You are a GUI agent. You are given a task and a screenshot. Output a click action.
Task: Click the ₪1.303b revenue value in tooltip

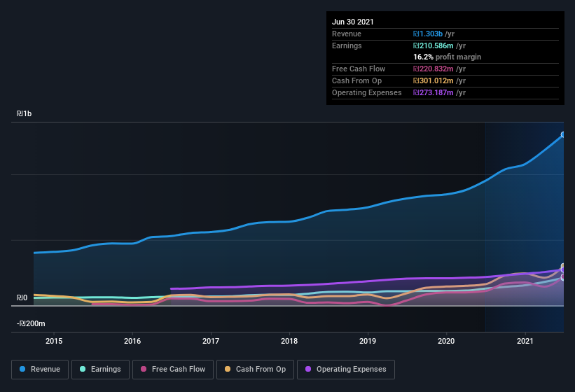point(428,34)
